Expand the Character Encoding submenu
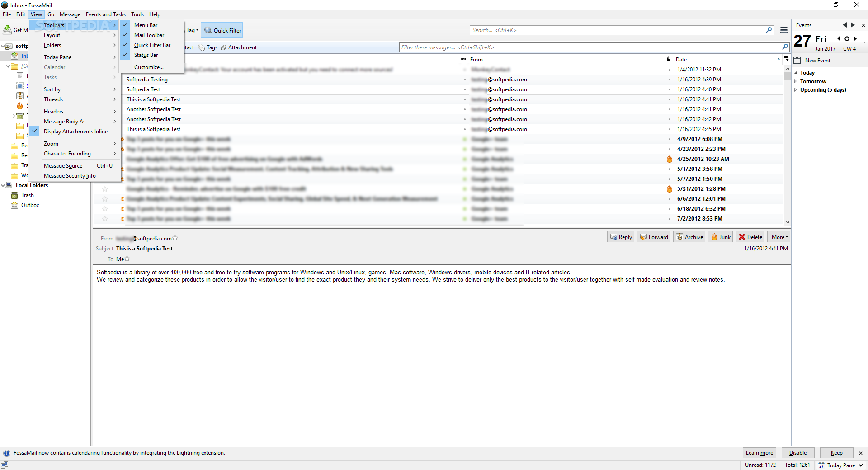 click(x=75, y=154)
